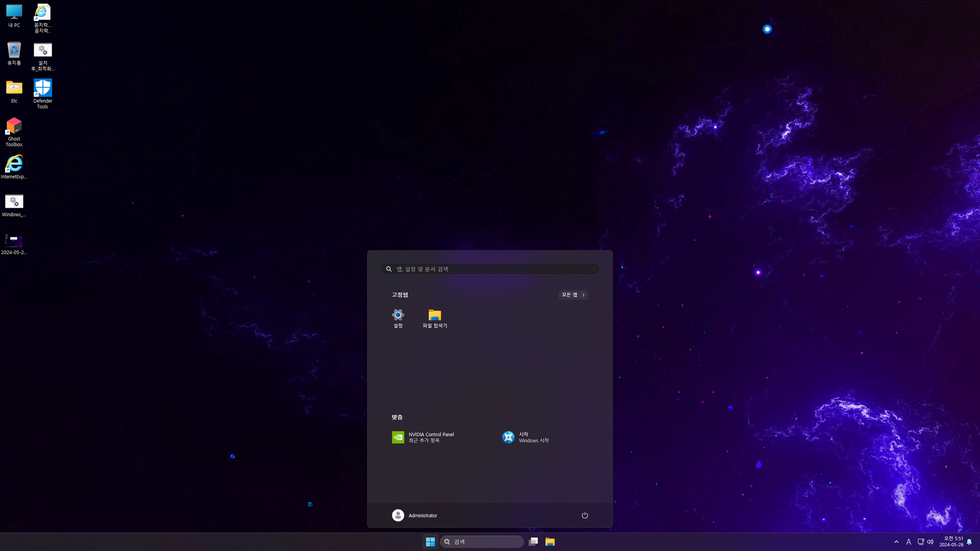
Task: Click the Administrator user account button
Action: click(414, 515)
